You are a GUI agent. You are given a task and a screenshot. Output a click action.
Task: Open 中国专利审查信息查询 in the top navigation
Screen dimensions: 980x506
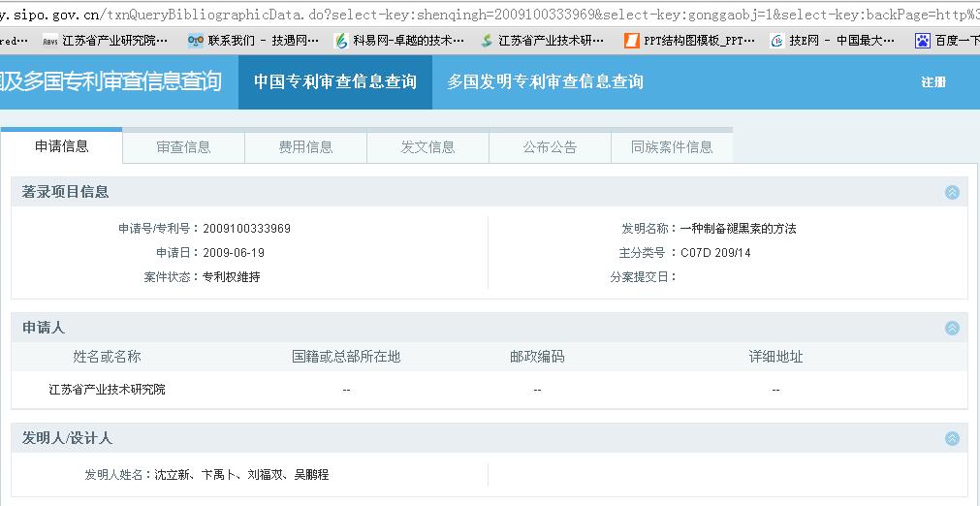335,82
